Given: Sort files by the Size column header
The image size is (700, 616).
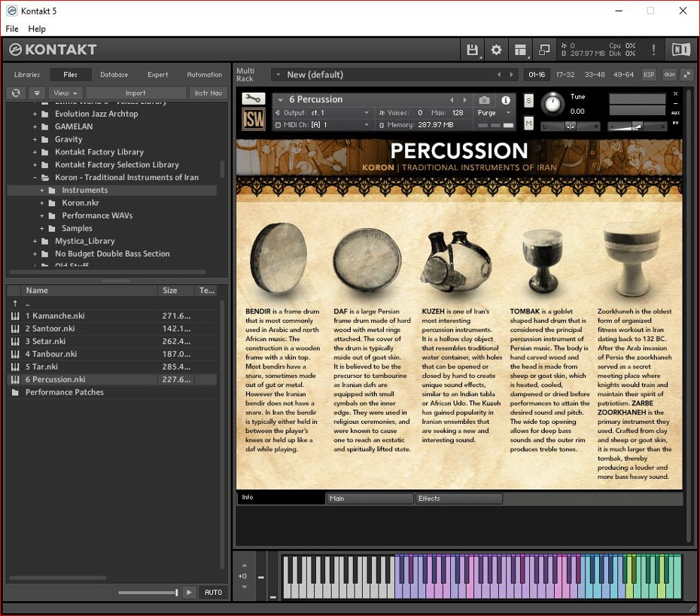Looking at the screenshot, I should click(175, 291).
